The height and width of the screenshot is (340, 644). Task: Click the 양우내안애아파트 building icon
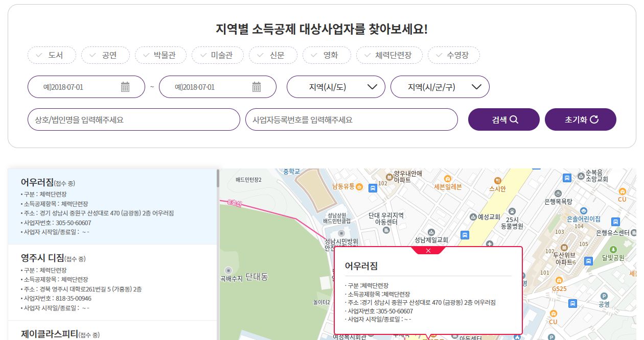389,177
